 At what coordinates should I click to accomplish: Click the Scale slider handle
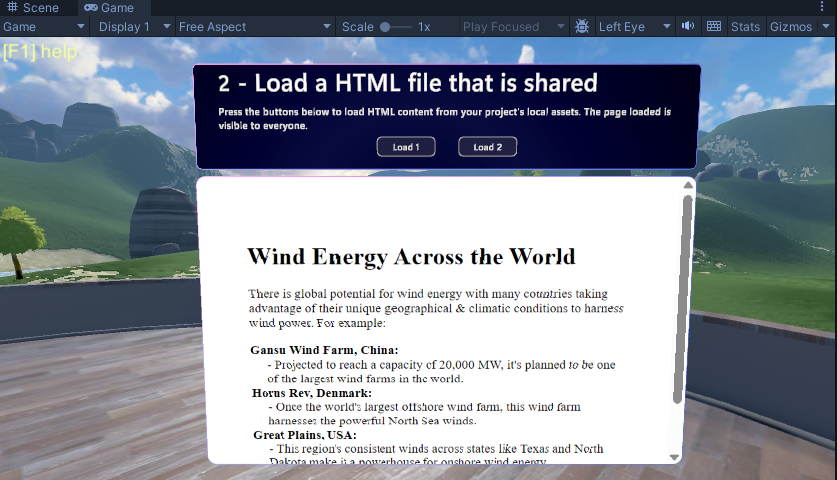click(385, 27)
